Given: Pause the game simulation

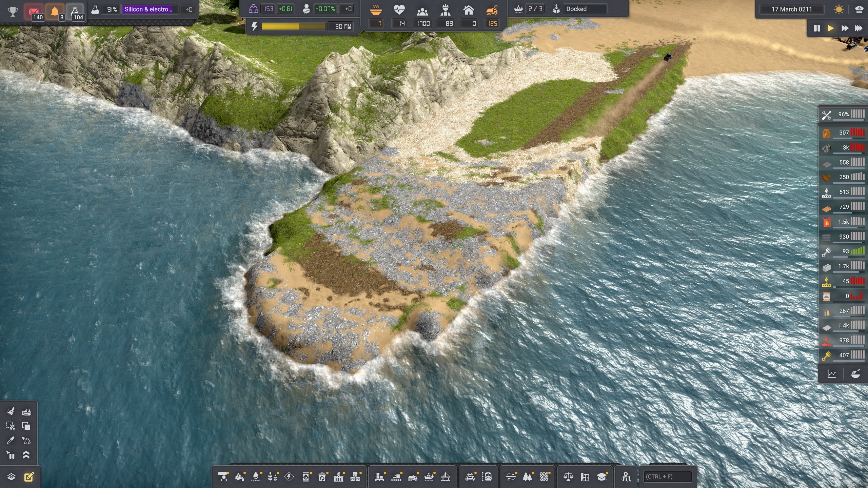Looking at the screenshot, I should [x=817, y=28].
